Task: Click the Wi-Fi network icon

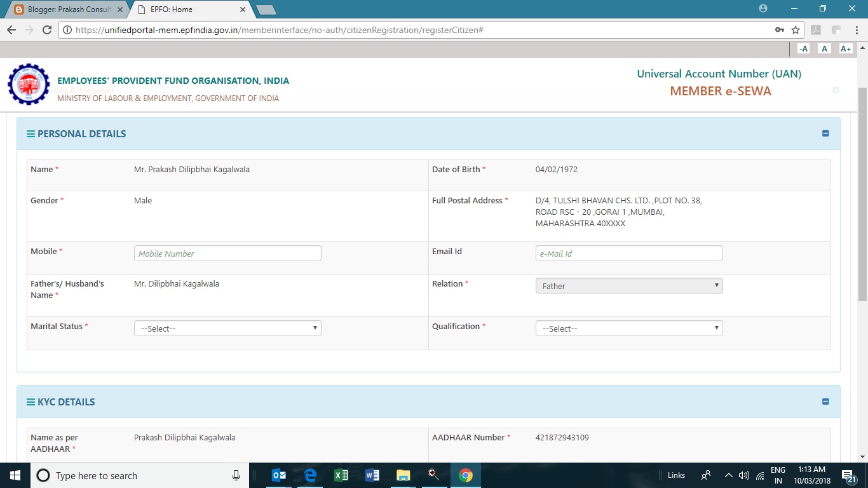Action: tap(760, 475)
